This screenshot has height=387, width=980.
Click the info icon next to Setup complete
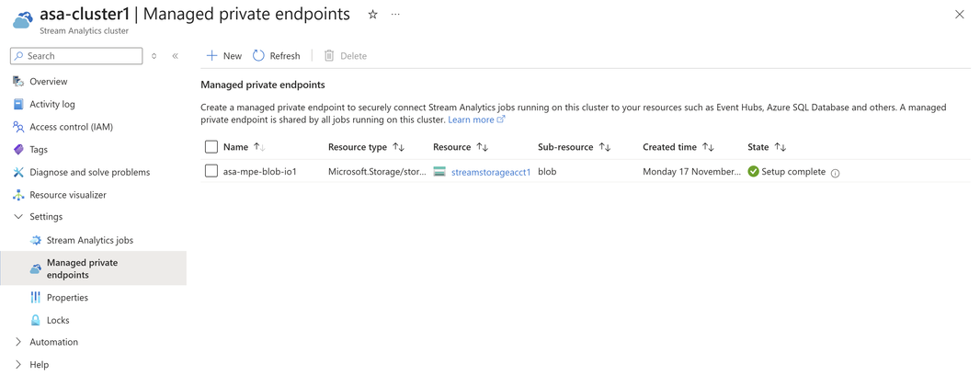point(835,173)
